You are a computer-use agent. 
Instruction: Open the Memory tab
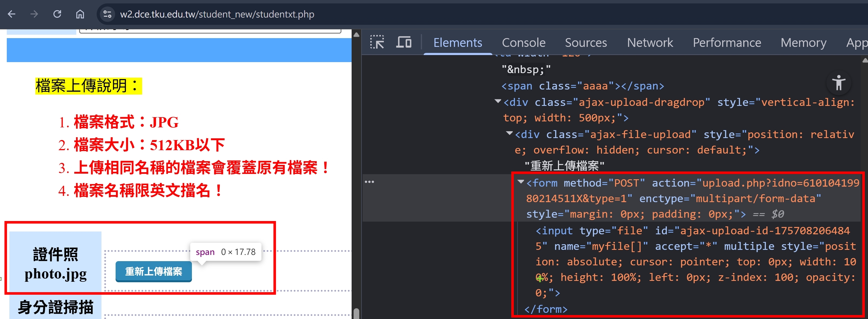point(804,43)
